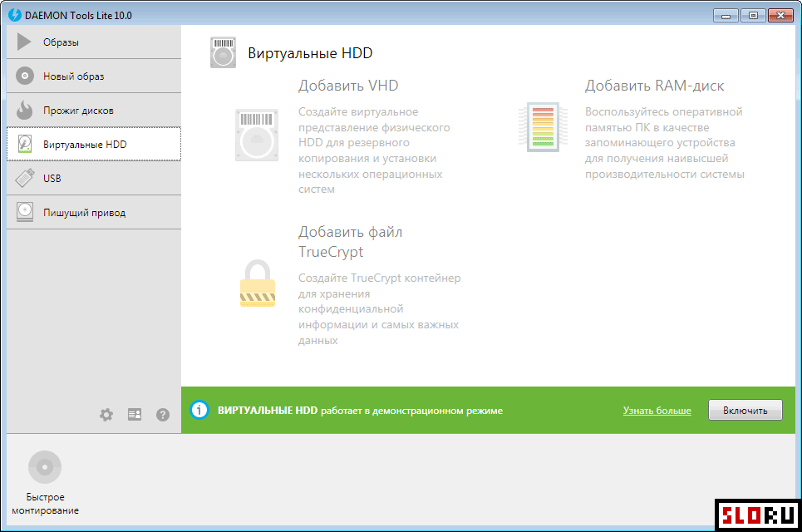Screen dimensions: 802x532
Task: Click the Добавить VHD hard disk icon
Action: tap(257, 135)
